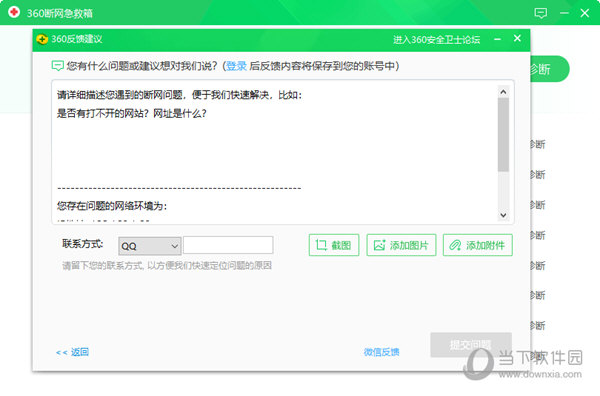Click the << 返回 back link

[72, 352]
